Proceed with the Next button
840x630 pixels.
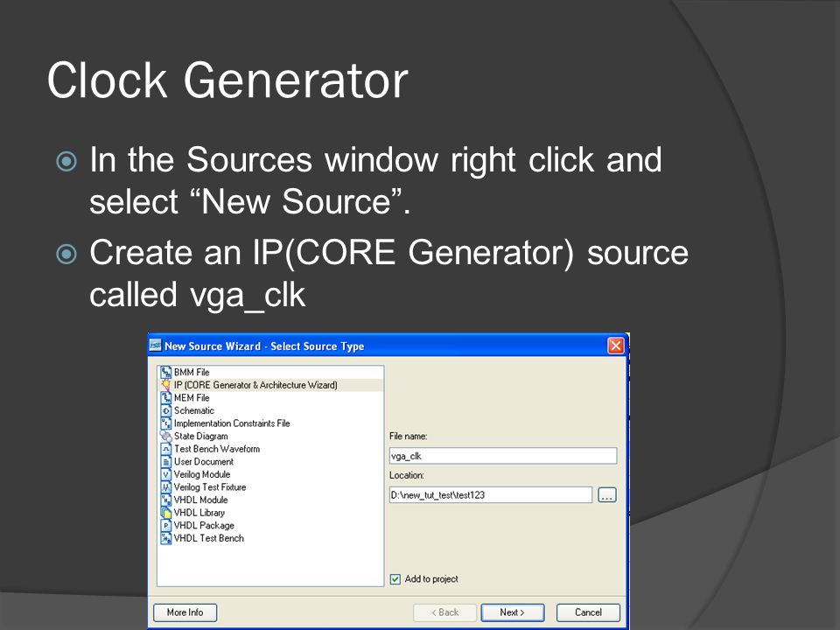click(x=512, y=612)
